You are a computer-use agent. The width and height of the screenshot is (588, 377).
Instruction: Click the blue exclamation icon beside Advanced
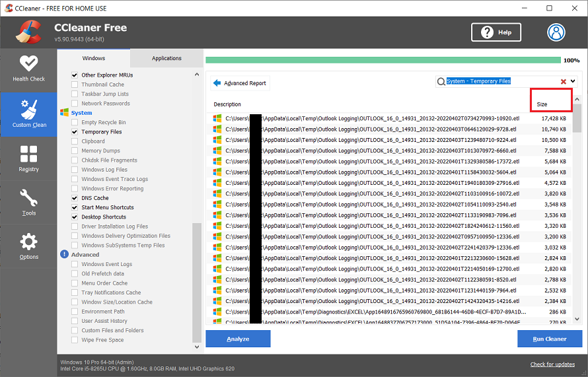[65, 254]
